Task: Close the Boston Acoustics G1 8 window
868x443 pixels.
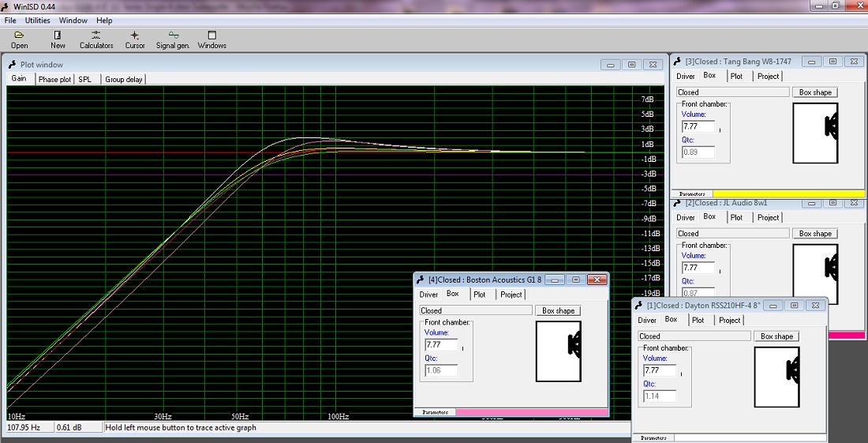Action: click(x=597, y=280)
